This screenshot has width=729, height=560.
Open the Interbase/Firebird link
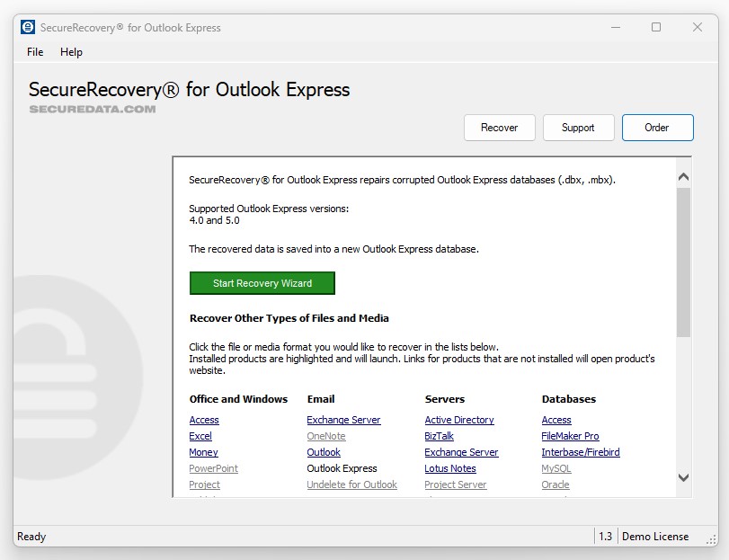point(581,452)
